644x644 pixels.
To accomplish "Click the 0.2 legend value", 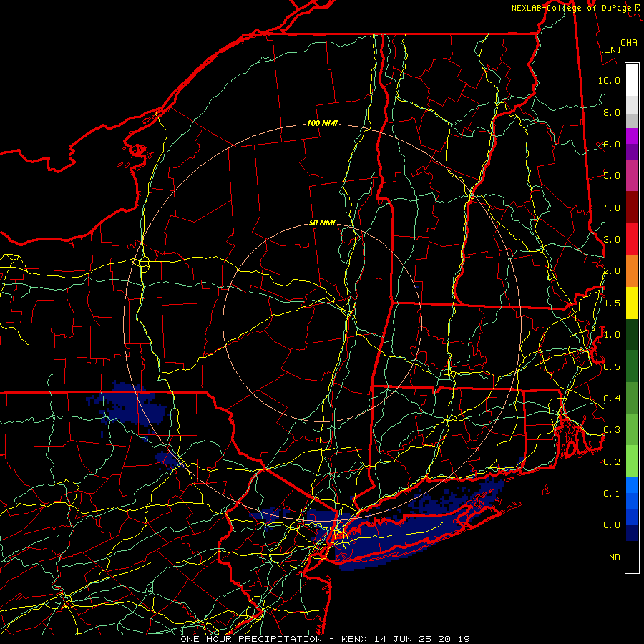I will pyautogui.click(x=612, y=462).
